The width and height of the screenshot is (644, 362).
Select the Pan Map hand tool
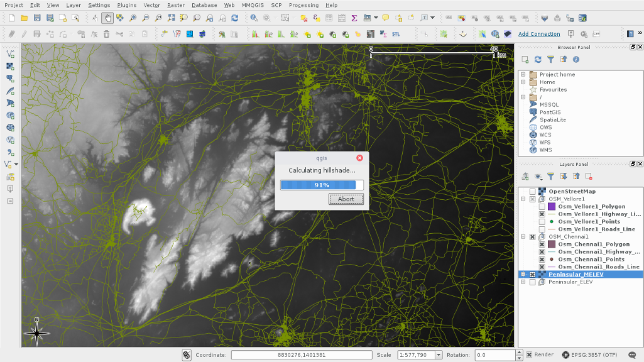tap(107, 18)
